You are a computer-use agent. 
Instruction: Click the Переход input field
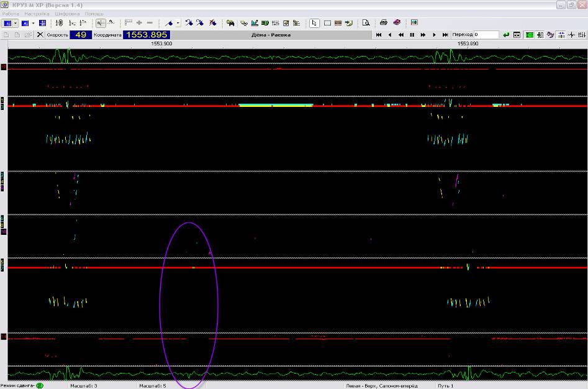pyautogui.click(x=486, y=35)
